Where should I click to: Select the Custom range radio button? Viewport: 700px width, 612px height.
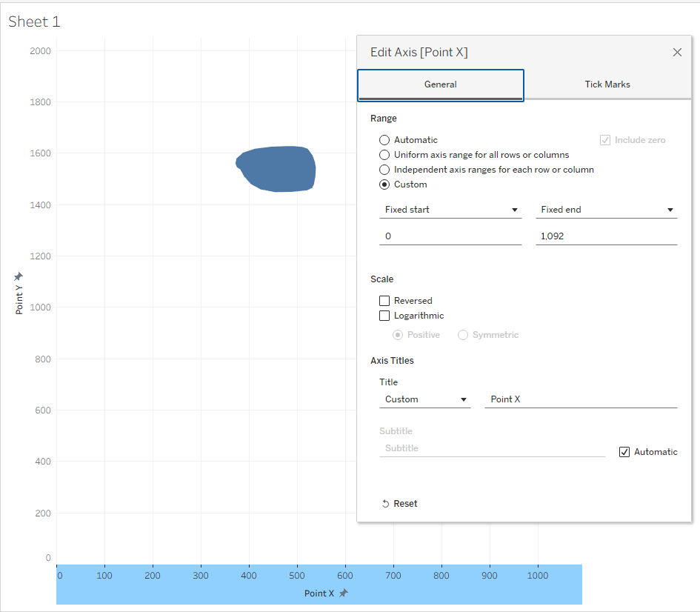384,184
